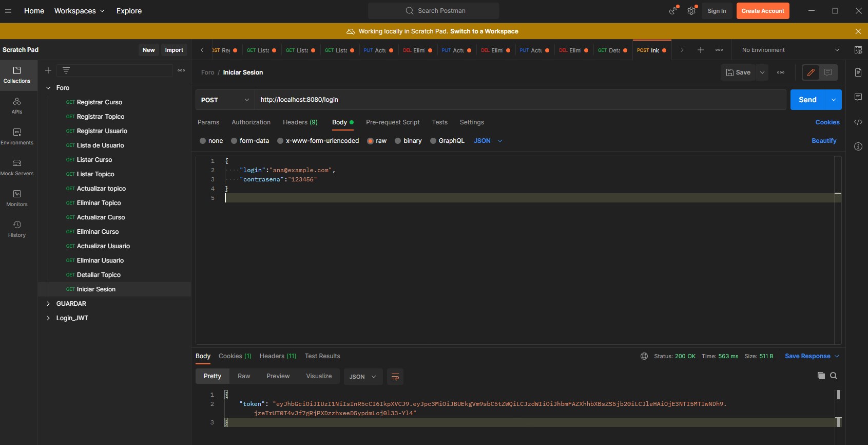Open the APIs sidebar panel
Screen dimensions: 868x445
point(17,106)
